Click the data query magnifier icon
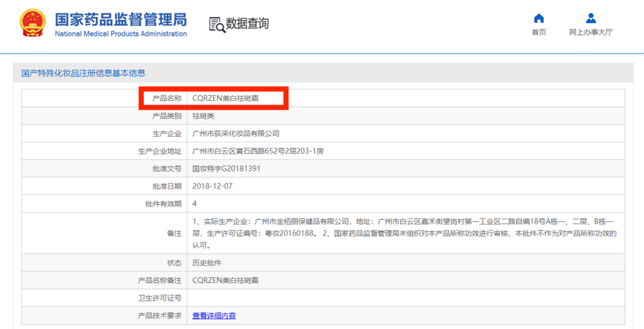644x329 pixels. [x=217, y=25]
